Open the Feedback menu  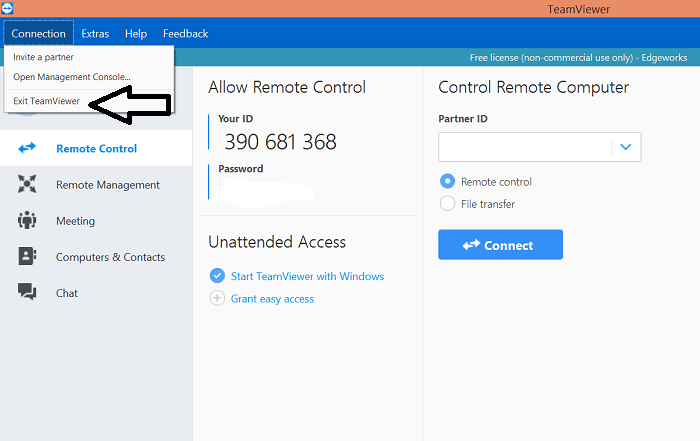[x=185, y=33]
